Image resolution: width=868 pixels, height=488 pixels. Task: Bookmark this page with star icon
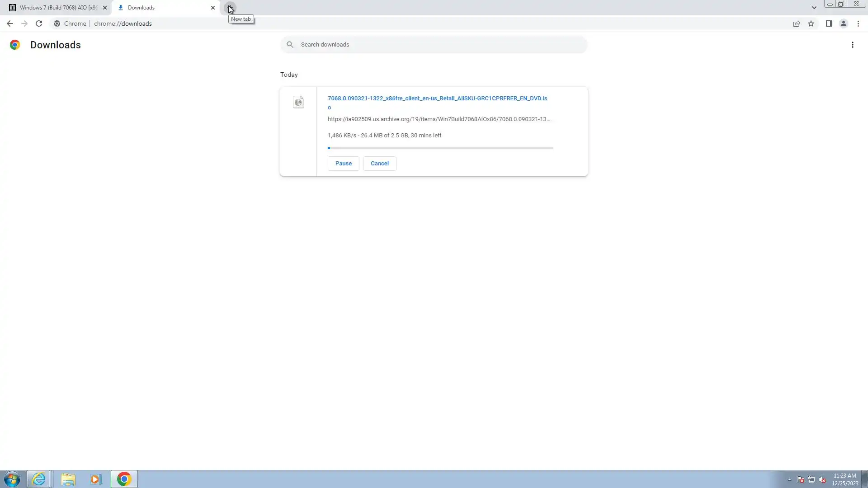(811, 23)
